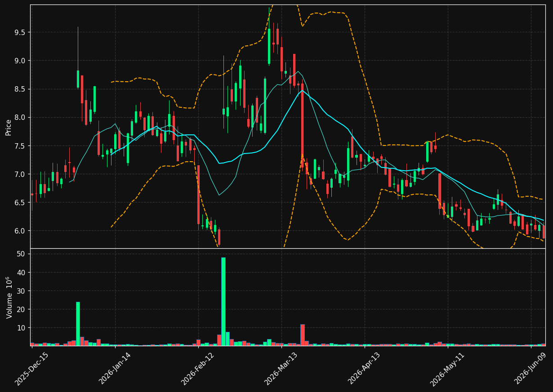
Task: Click the tall green candlestick rising from 8.95 to 9.55
Action: tap(269, 46)
